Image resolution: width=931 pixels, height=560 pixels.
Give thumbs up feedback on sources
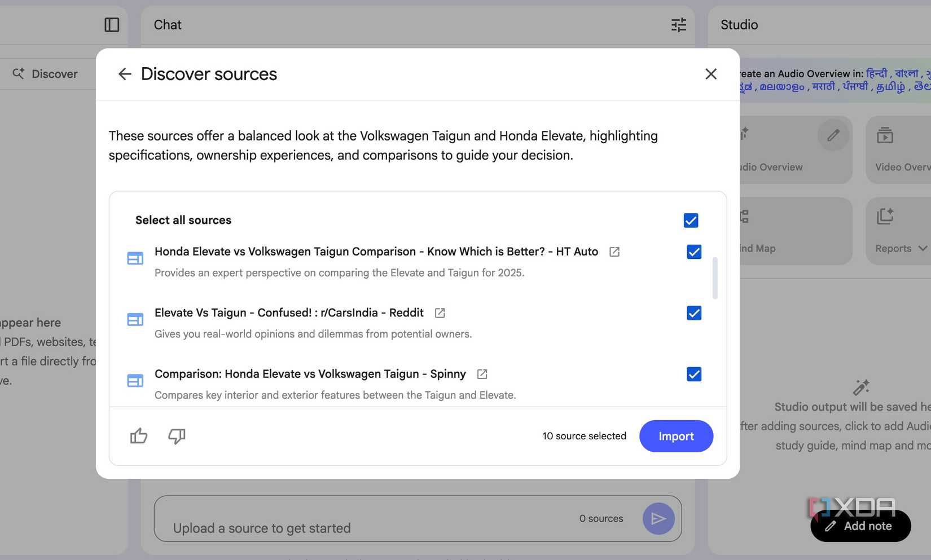pyautogui.click(x=139, y=436)
